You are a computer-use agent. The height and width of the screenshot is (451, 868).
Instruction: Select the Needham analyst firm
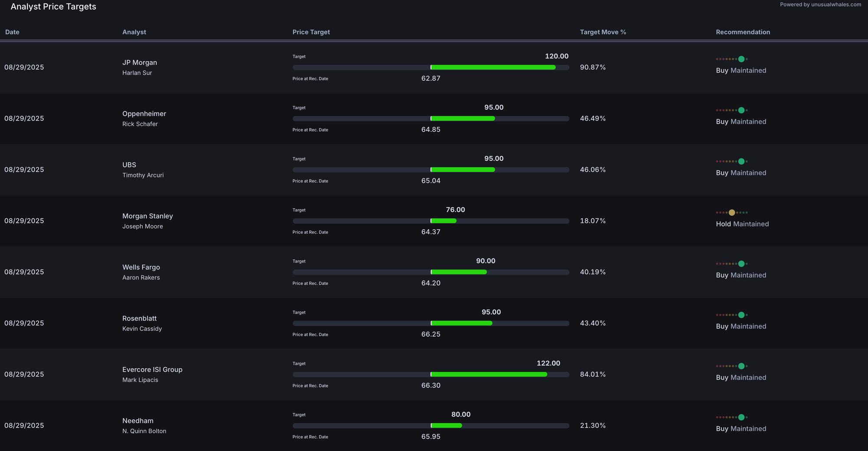click(x=138, y=421)
